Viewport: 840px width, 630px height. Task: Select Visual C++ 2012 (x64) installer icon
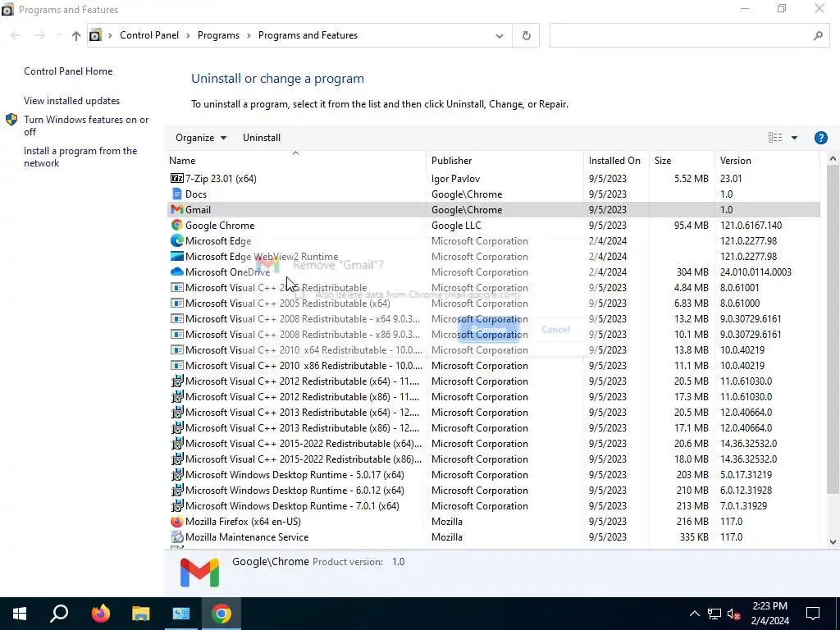click(x=177, y=381)
